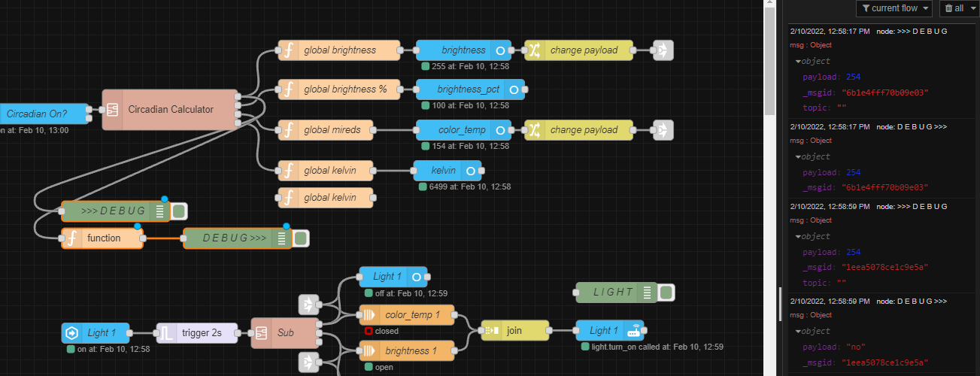The width and height of the screenshot is (980, 376).
Task: Select the join node
Action: point(515,330)
